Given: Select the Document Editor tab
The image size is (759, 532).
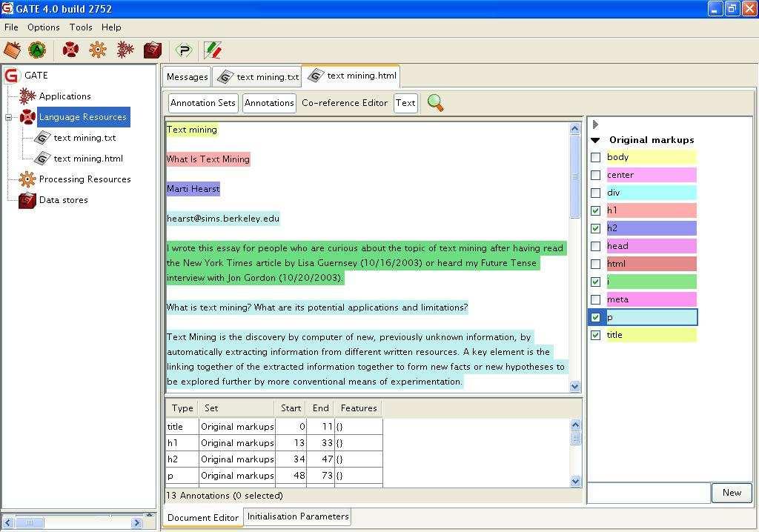Looking at the screenshot, I should coord(203,517).
